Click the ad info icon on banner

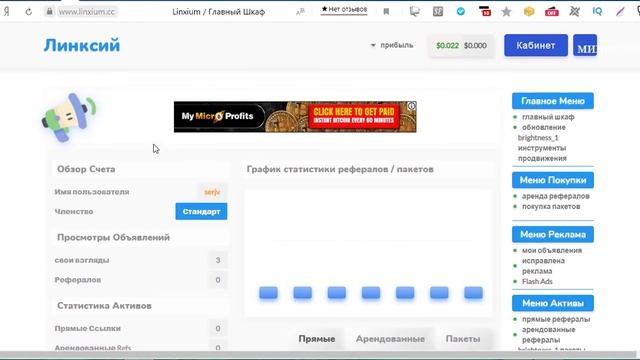tap(411, 106)
